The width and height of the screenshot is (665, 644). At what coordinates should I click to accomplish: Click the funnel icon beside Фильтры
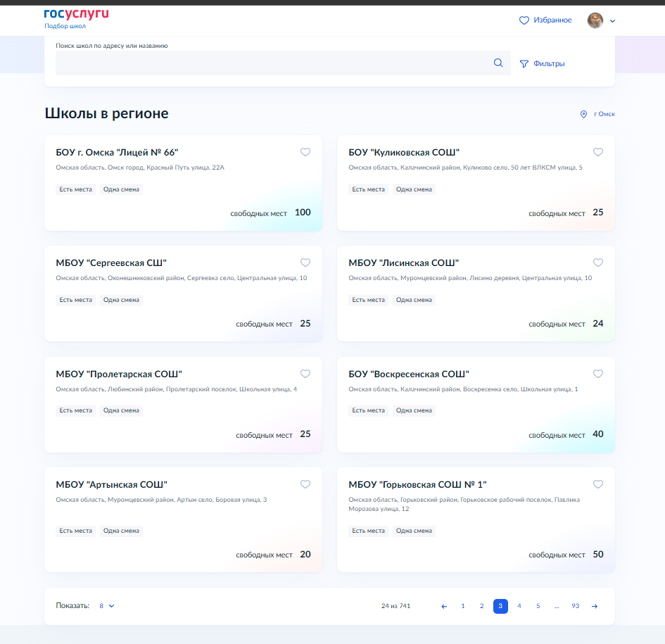coord(524,63)
